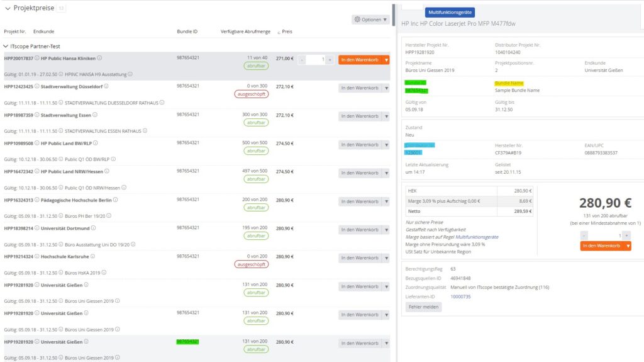Collapse the ITscope Partner-Test group
644x362 pixels.
tap(6, 46)
